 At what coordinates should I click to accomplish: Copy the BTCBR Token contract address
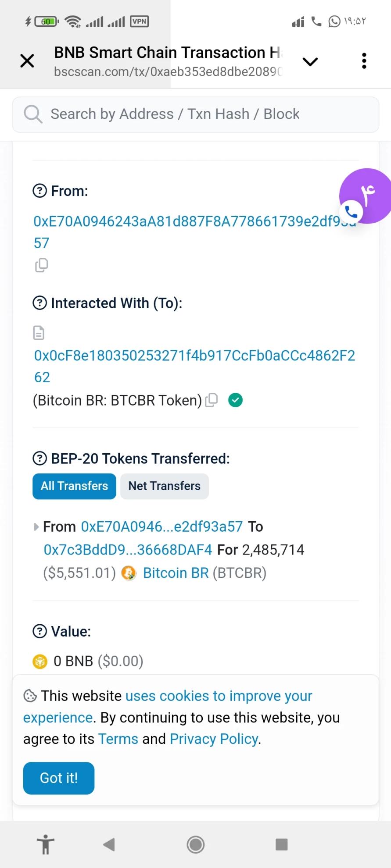[x=212, y=400]
